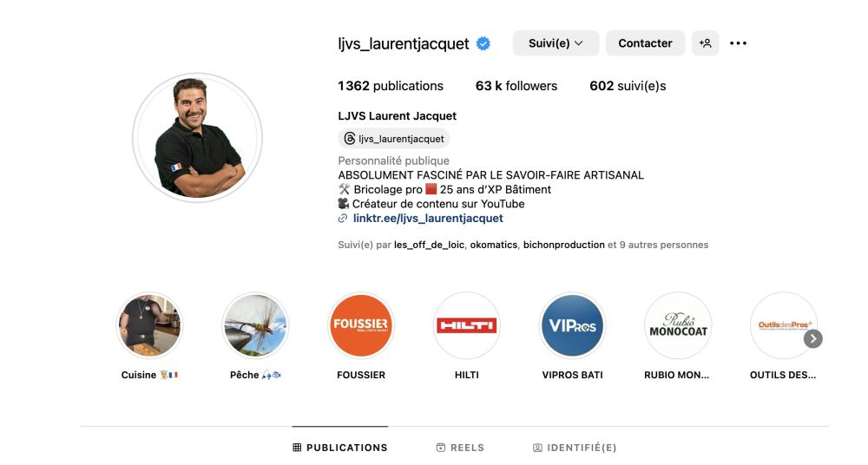Screen dimensions: 868x465
Task: Open the FOUSSIER story highlight
Action: (x=361, y=325)
